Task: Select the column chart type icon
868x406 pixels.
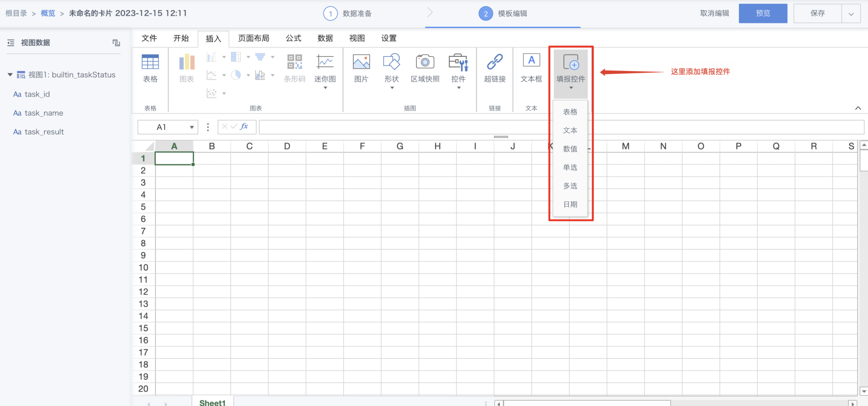Action: pos(212,57)
